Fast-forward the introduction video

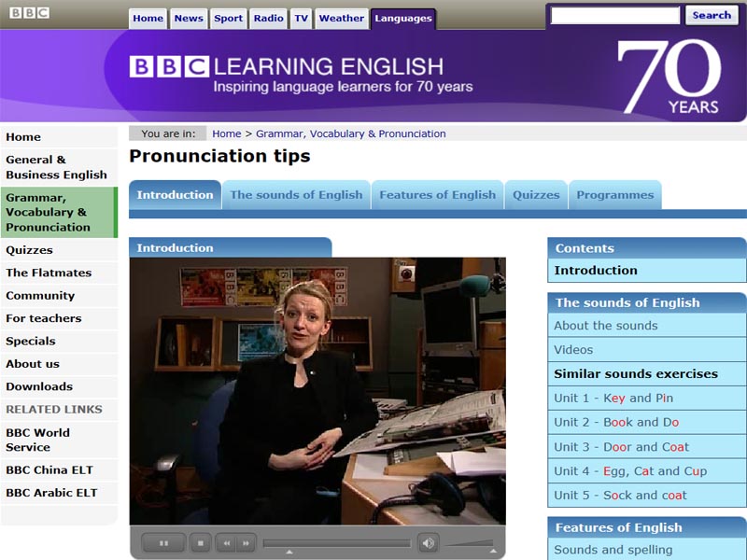coord(247,543)
